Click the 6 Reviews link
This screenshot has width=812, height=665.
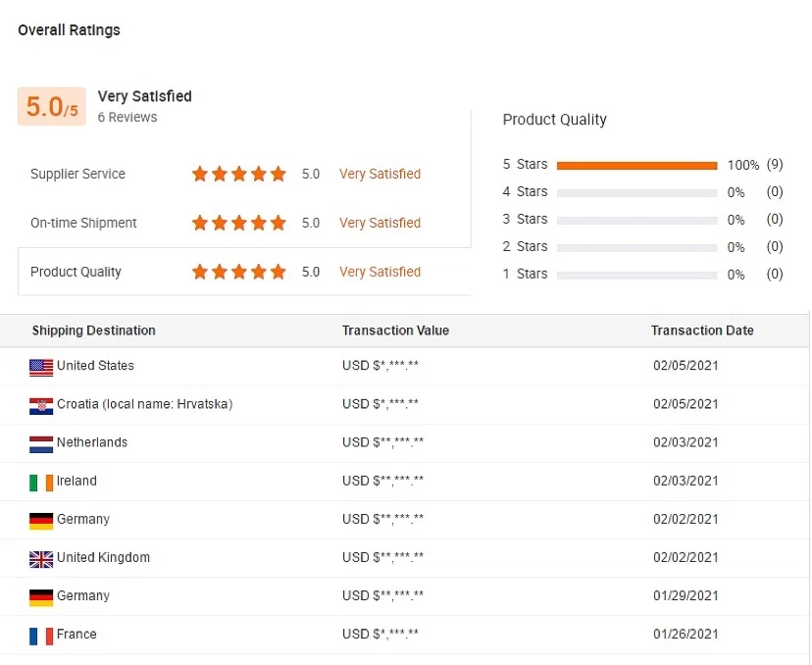(127, 118)
